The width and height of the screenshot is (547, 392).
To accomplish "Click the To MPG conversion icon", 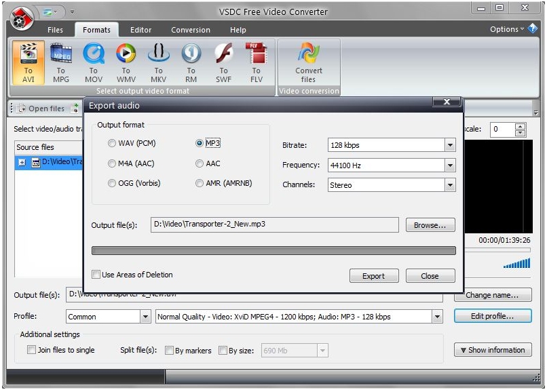I will [60, 63].
